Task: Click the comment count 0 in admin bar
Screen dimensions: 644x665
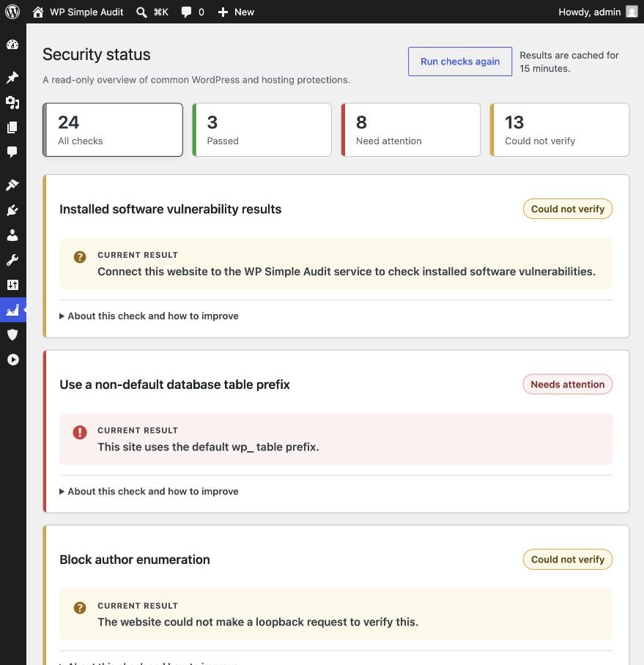Action: 201,12
